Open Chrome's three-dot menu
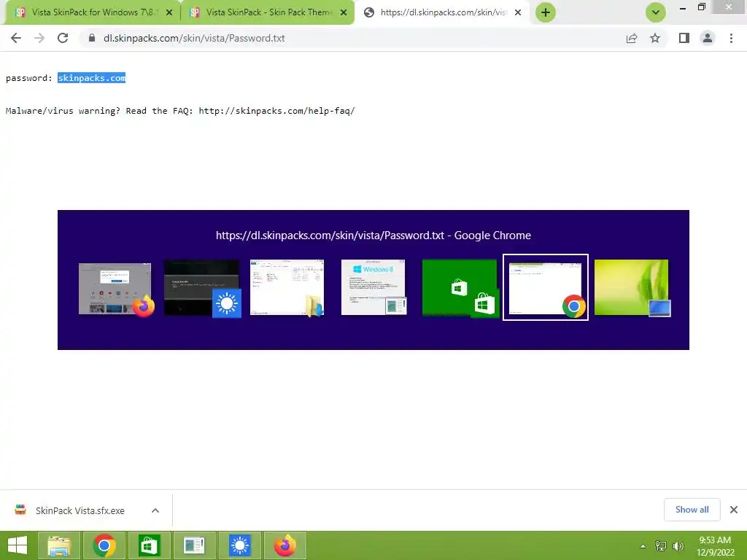The height and width of the screenshot is (560, 747). tap(731, 38)
